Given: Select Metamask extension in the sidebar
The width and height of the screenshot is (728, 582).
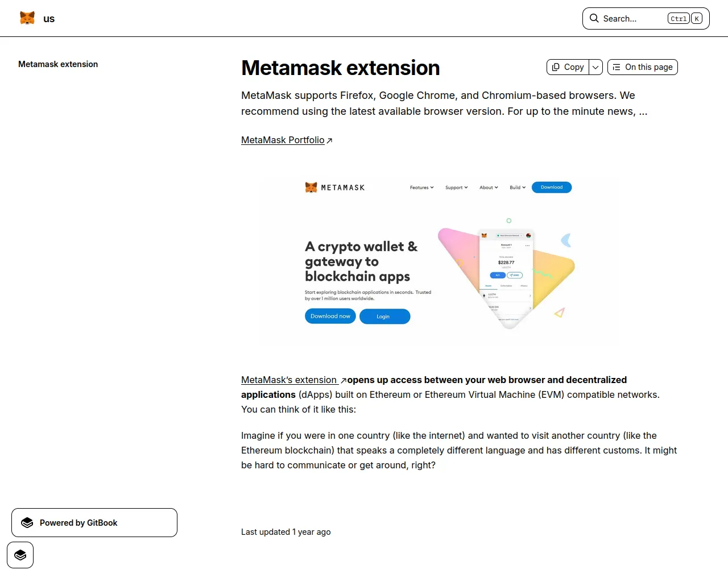Looking at the screenshot, I should [58, 64].
